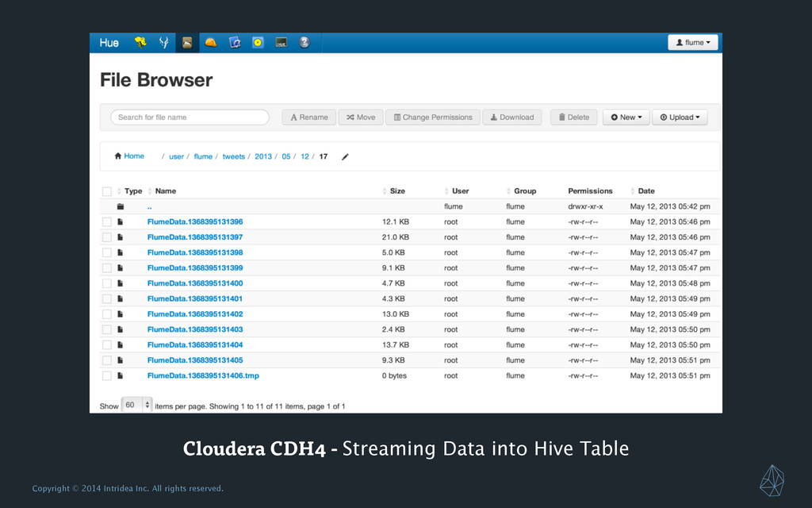This screenshot has width=812, height=508.
Task: Open the File Browser app icon
Action: [187, 43]
